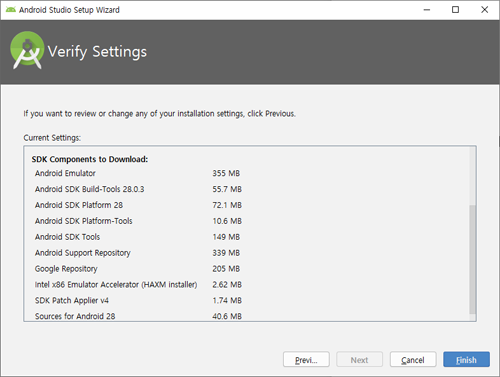Select SDK Patch Applier v4 entry
This screenshot has width=500, height=377.
[x=72, y=301]
